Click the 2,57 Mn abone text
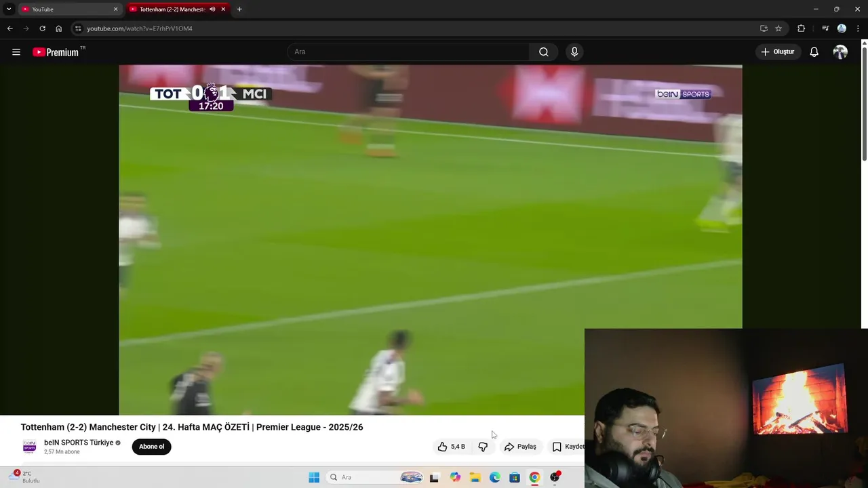Image resolution: width=868 pixels, height=488 pixels. (62, 452)
